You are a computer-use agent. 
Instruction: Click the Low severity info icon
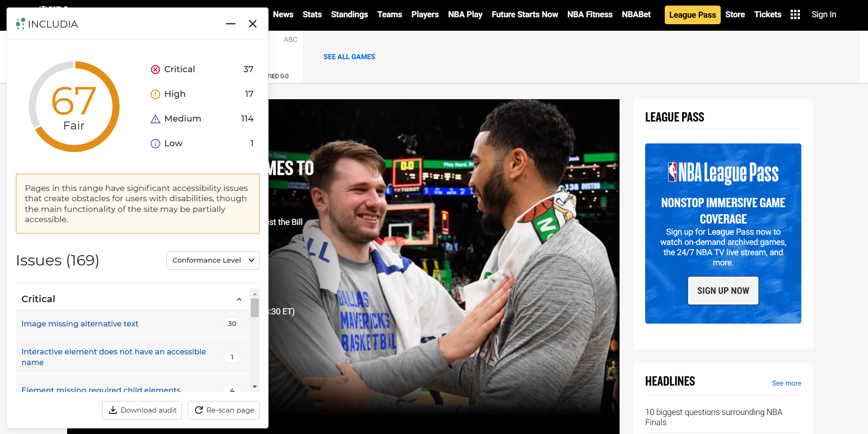[x=155, y=144]
